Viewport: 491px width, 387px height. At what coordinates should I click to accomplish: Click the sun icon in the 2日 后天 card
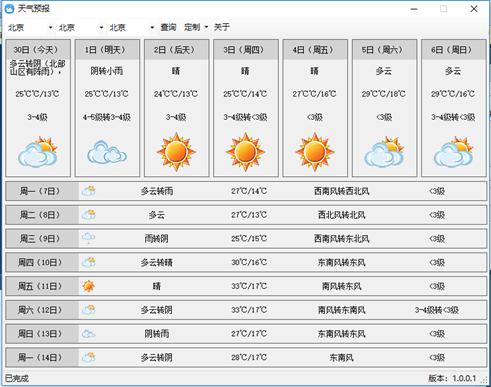(x=176, y=151)
